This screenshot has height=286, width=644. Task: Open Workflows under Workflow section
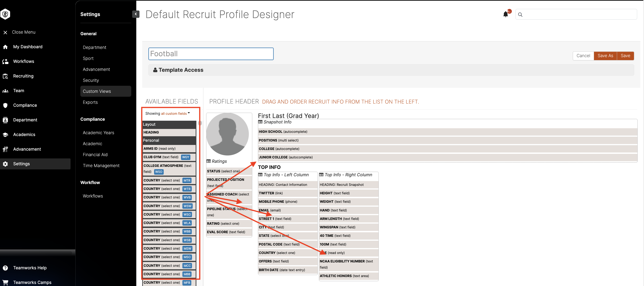pos(93,196)
